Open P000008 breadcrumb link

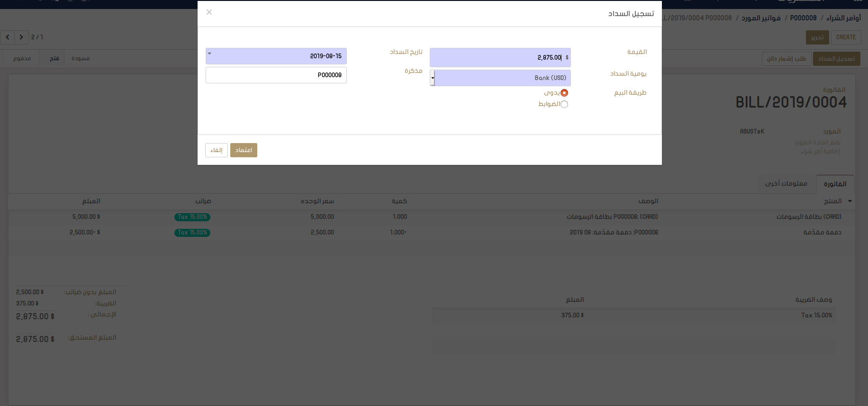click(x=803, y=18)
